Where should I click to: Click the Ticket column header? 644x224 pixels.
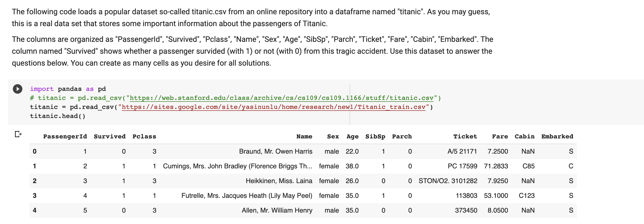coord(465,136)
